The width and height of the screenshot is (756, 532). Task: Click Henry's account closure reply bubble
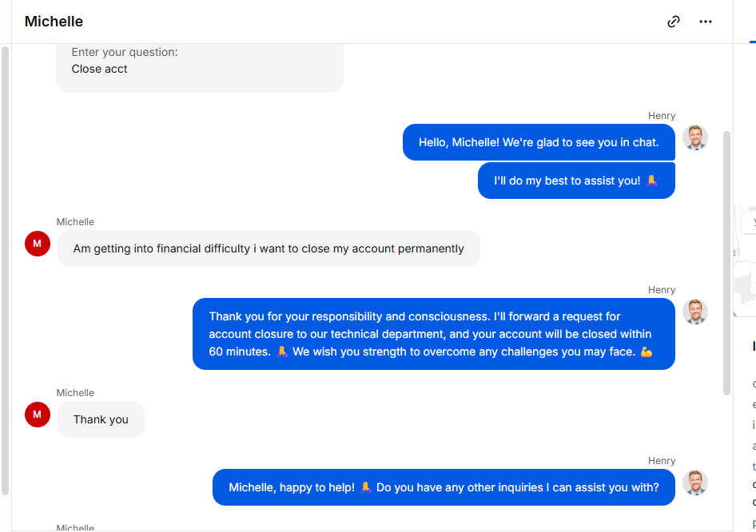[433, 334]
